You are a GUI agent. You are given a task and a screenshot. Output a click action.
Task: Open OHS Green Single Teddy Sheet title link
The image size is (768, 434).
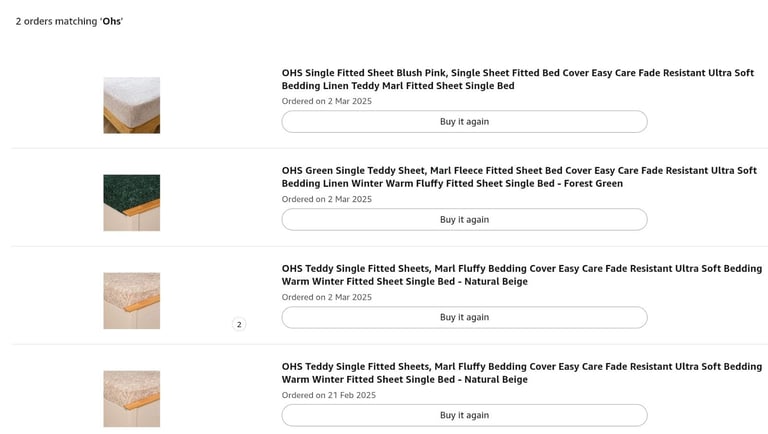[x=519, y=177]
